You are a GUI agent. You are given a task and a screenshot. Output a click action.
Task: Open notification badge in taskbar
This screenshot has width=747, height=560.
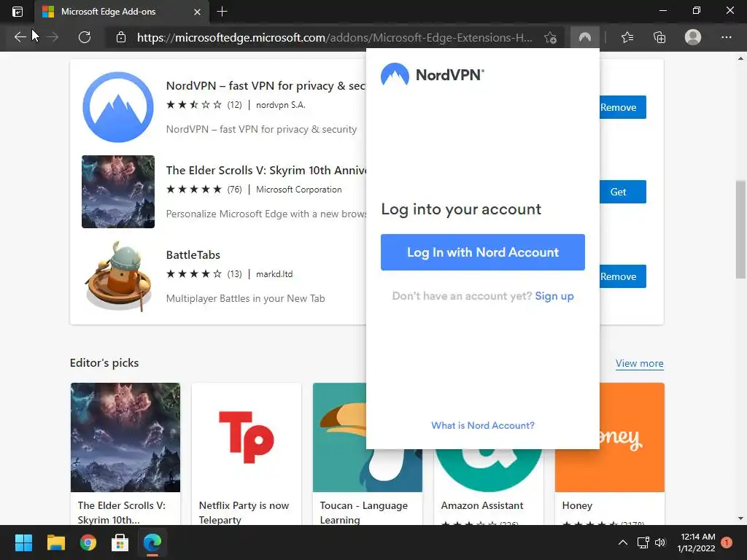click(727, 542)
